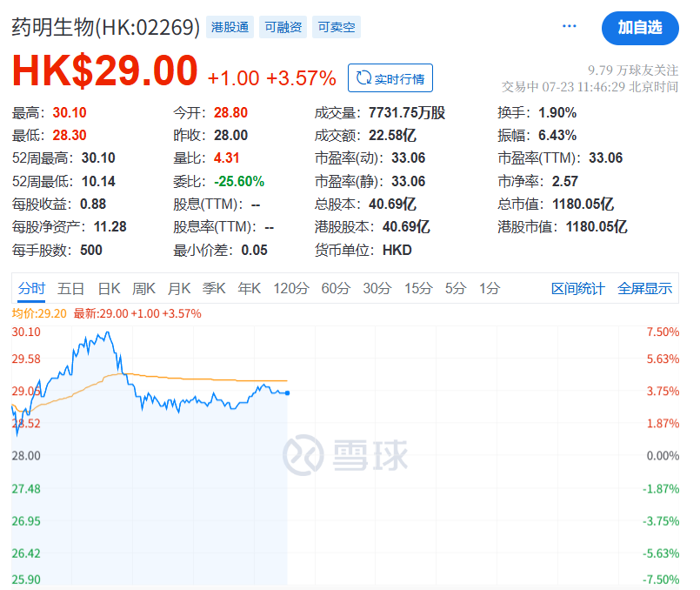Click the 每手股数 value 500
700x590 pixels.
(91, 250)
